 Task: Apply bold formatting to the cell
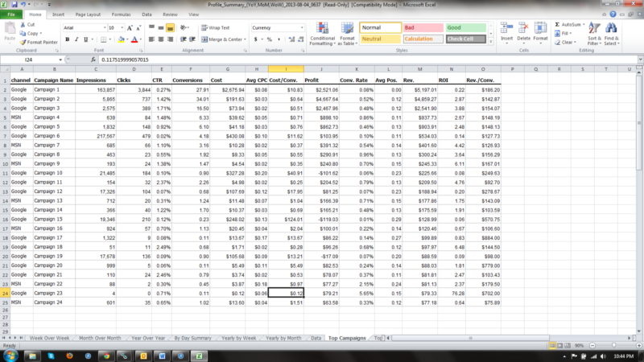click(66, 39)
